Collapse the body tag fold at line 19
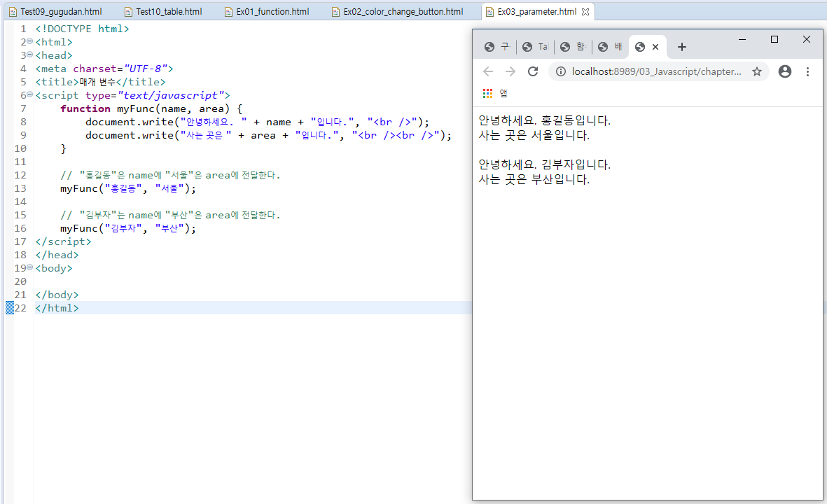Image resolution: width=827 pixels, height=504 pixels. tap(30, 267)
